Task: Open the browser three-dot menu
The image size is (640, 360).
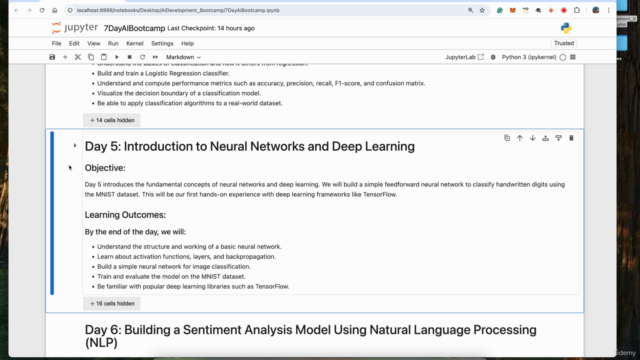Action: (x=609, y=10)
